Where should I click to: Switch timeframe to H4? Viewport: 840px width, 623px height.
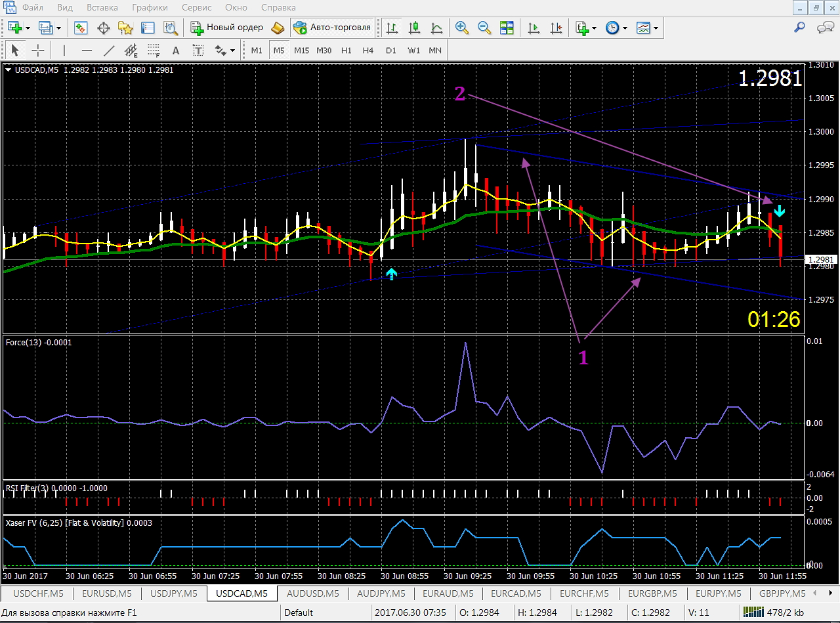[368, 50]
